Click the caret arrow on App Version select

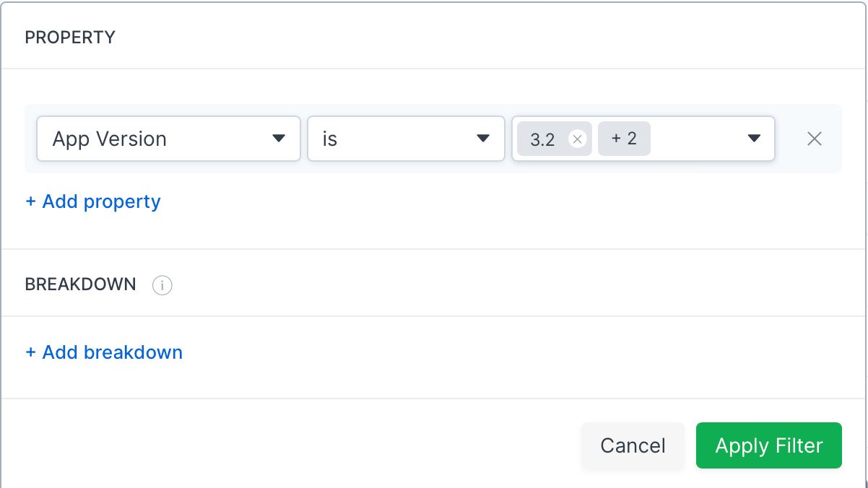[x=278, y=139]
